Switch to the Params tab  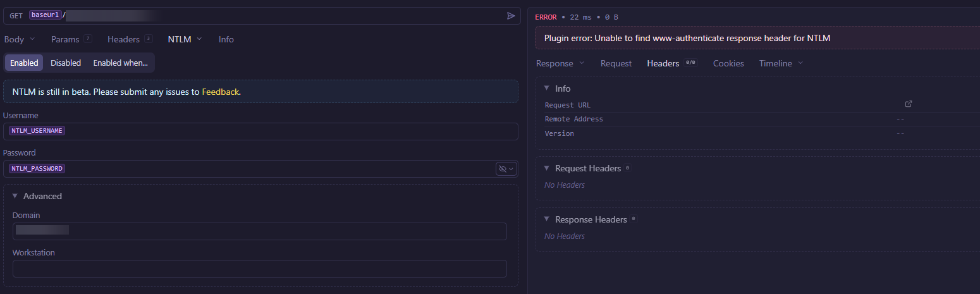tap(66, 39)
